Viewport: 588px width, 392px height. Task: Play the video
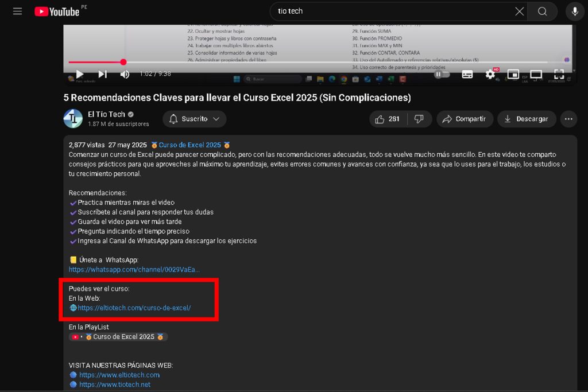click(79, 74)
